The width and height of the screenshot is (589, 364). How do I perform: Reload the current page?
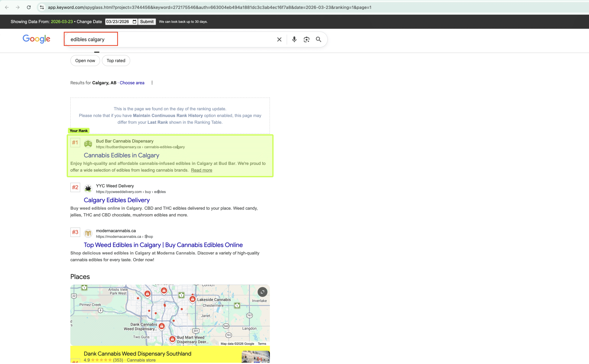pyautogui.click(x=29, y=7)
